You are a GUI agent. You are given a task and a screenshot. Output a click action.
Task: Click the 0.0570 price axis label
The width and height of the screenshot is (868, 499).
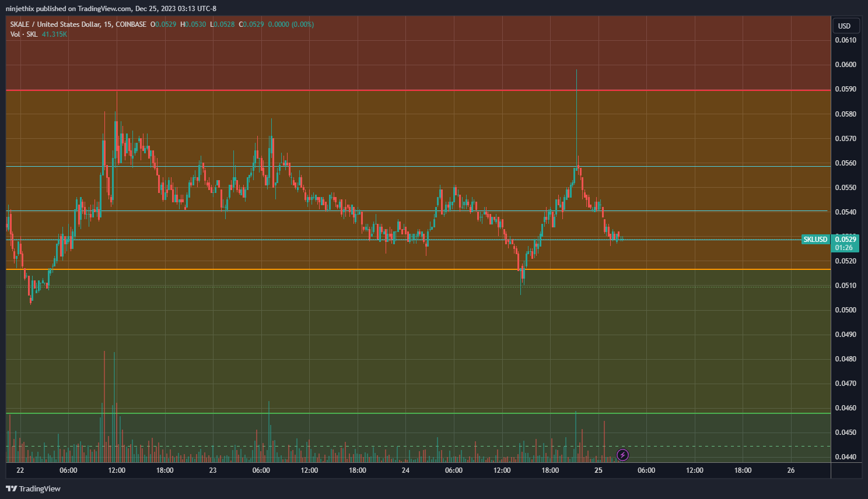coord(845,139)
